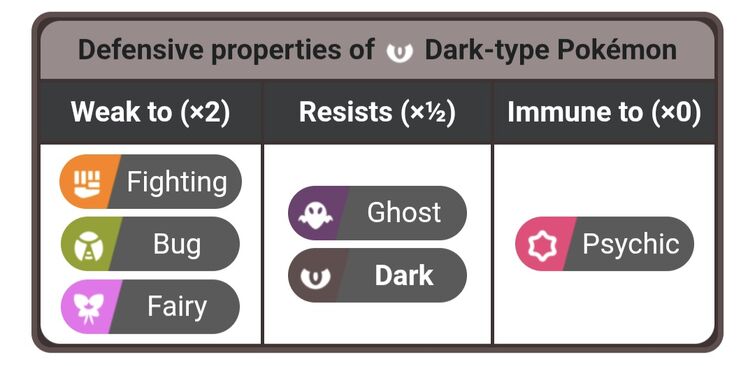Select the Fighting type label
755x366 pixels.
(177, 182)
